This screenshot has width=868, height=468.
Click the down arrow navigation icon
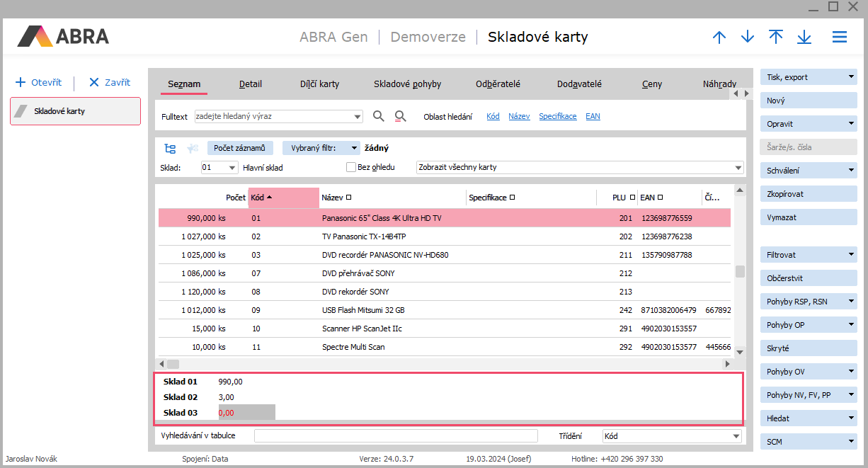coord(748,38)
